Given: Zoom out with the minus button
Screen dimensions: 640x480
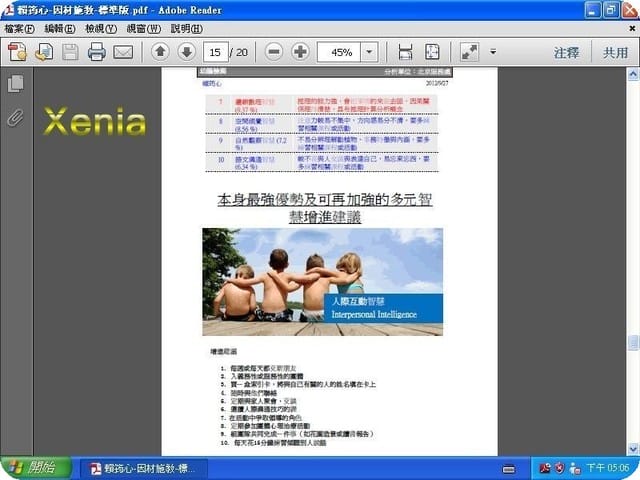Looking at the screenshot, I should point(274,52).
